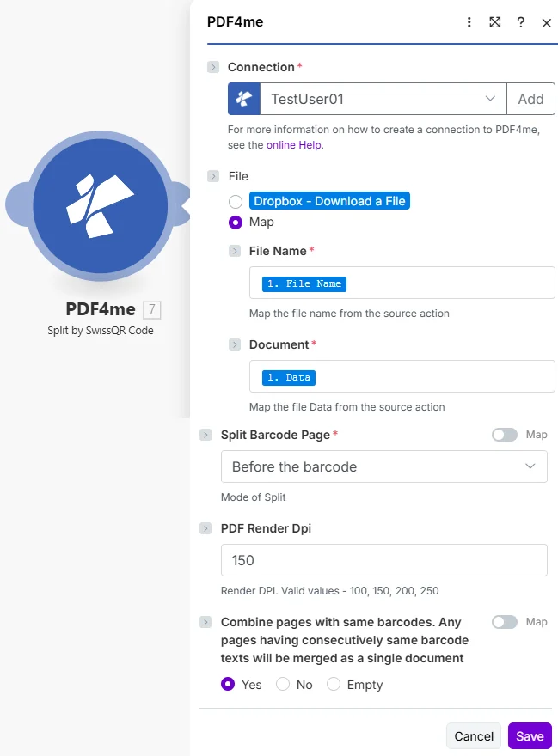Click the large PDF4me module circle

pyautogui.click(x=100, y=206)
